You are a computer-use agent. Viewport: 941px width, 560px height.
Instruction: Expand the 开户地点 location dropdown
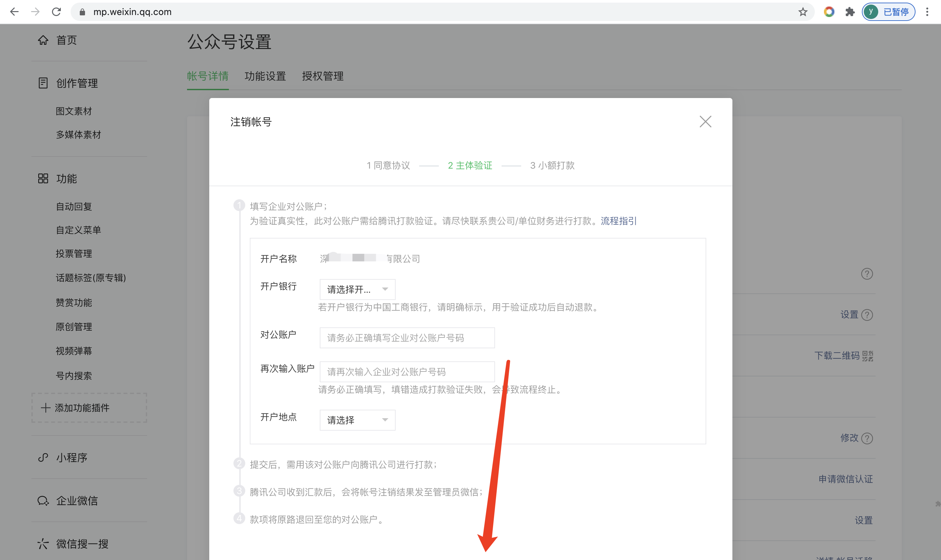point(357,420)
